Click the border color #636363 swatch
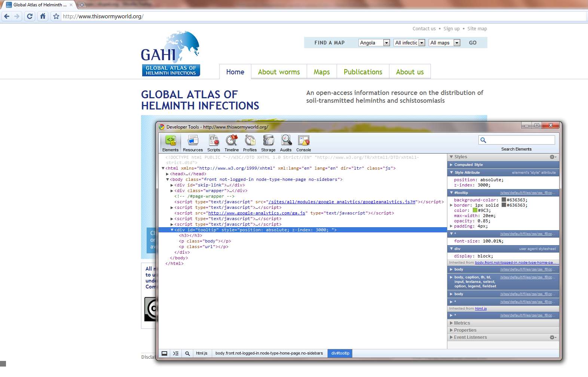Viewport: 588px width, 377px height. tap(504, 205)
